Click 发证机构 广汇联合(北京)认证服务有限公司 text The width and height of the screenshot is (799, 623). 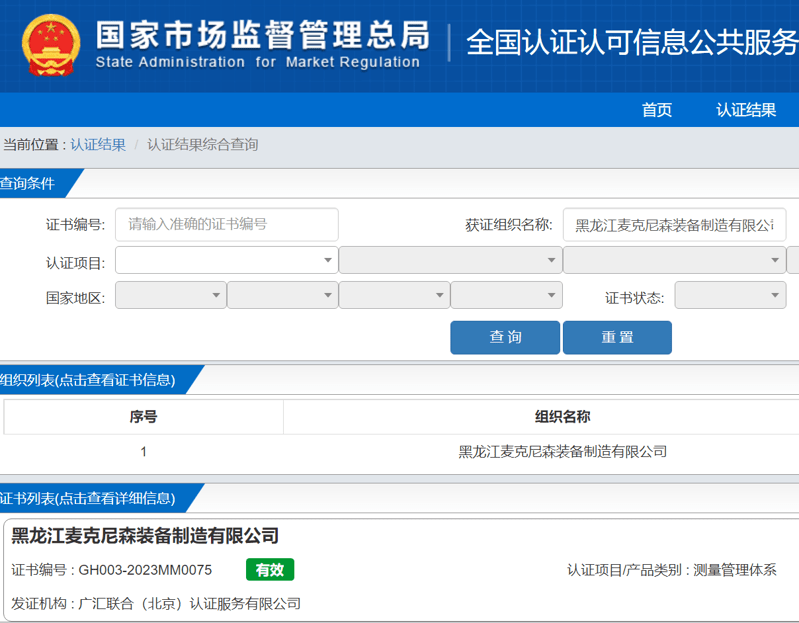[156, 604]
